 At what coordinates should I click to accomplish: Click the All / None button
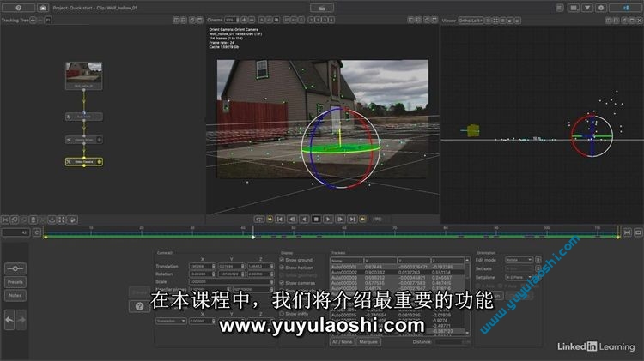pyautogui.click(x=342, y=342)
